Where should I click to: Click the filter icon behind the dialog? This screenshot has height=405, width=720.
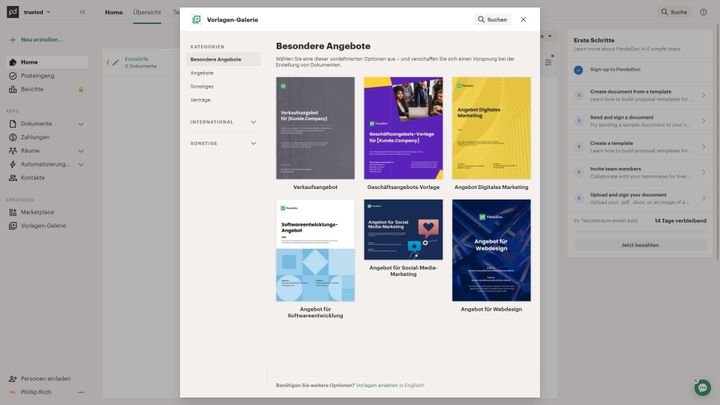(x=548, y=62)
